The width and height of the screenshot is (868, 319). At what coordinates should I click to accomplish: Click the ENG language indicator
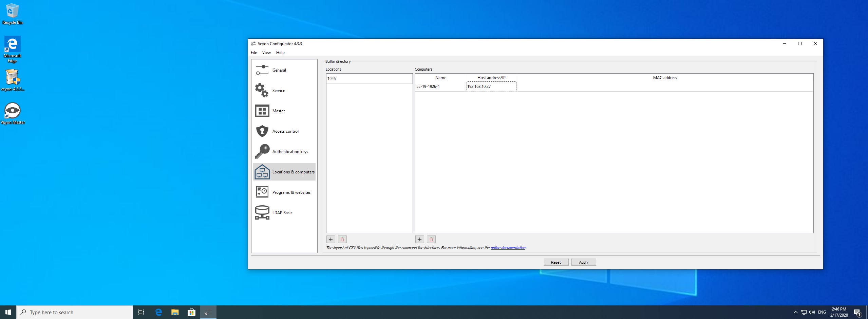point(822,312)
